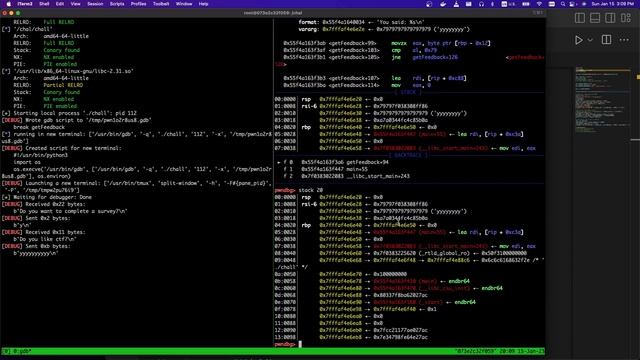Open battery status in menu bar
This screenshot has width=640, height=360.
click(x=526, y=4)
